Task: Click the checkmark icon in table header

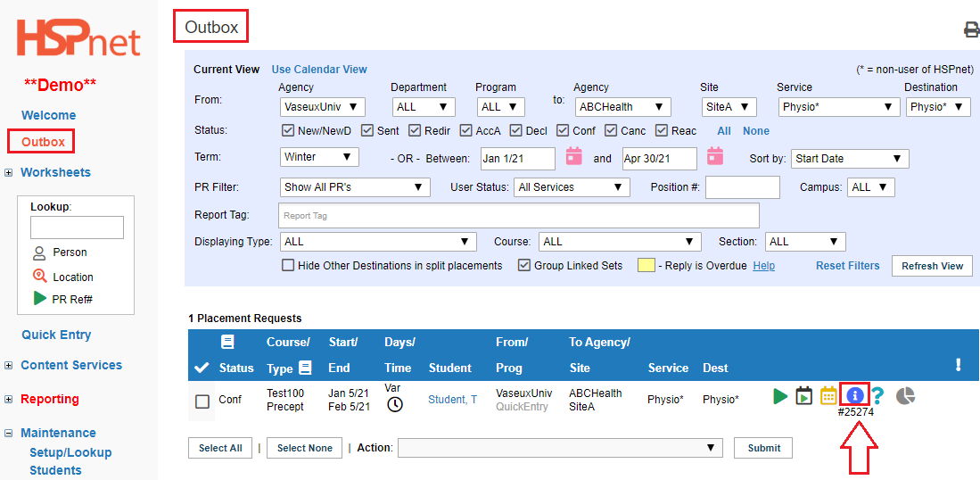Action: (x=202, y=368)
